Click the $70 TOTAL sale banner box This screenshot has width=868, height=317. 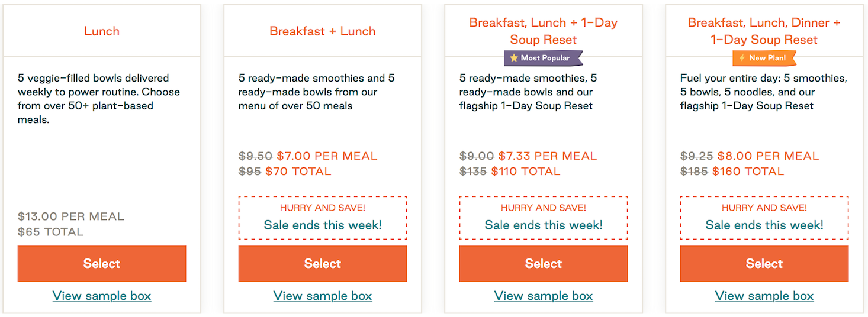[x=323, y=218]
